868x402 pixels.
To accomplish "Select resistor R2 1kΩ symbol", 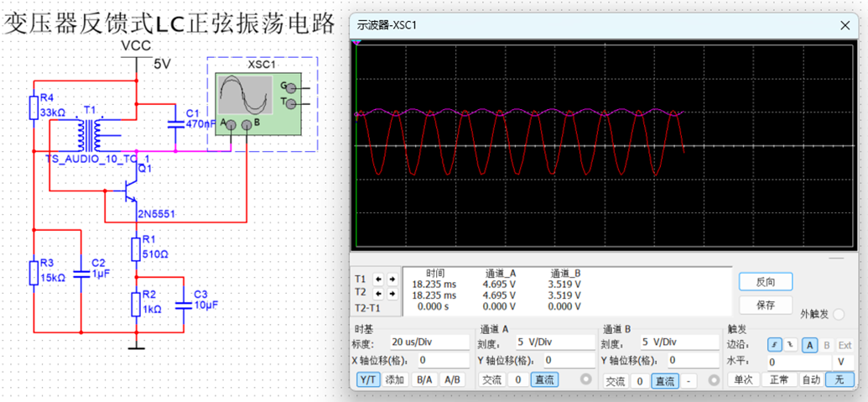I will 136,304.
